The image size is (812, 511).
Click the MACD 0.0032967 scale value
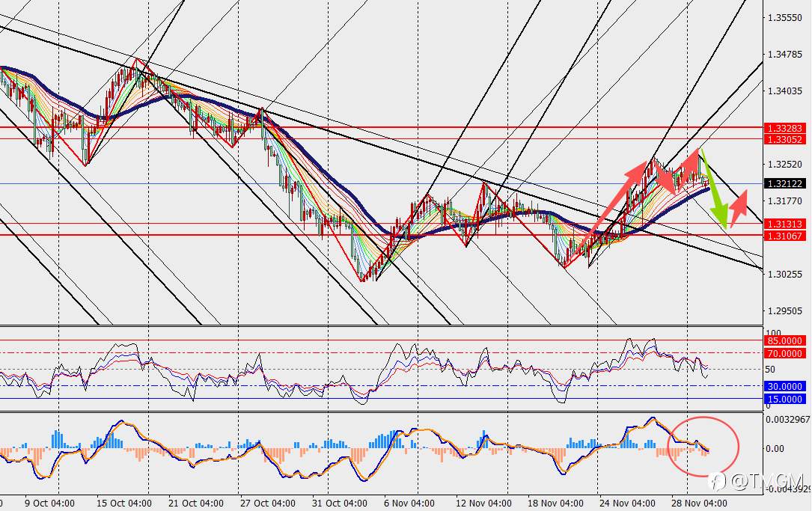point(787,419)
